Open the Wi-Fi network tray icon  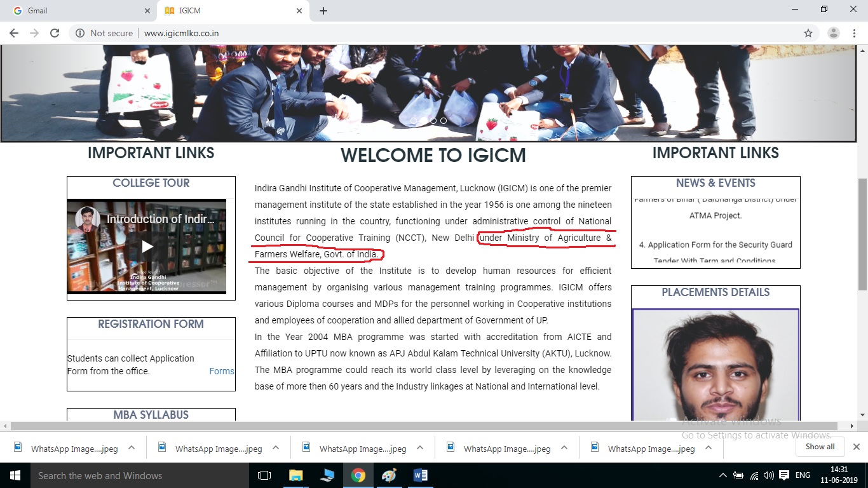tap(754, 475)
